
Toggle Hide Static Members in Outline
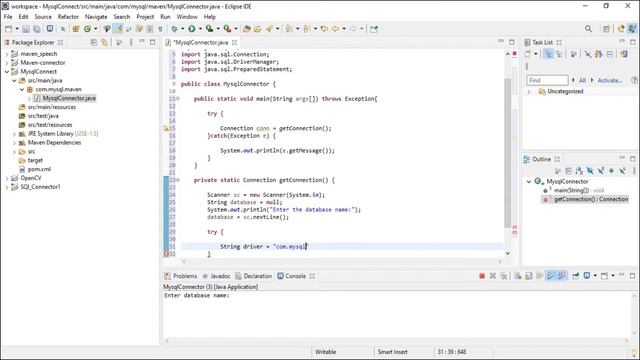tap(601, 171)
